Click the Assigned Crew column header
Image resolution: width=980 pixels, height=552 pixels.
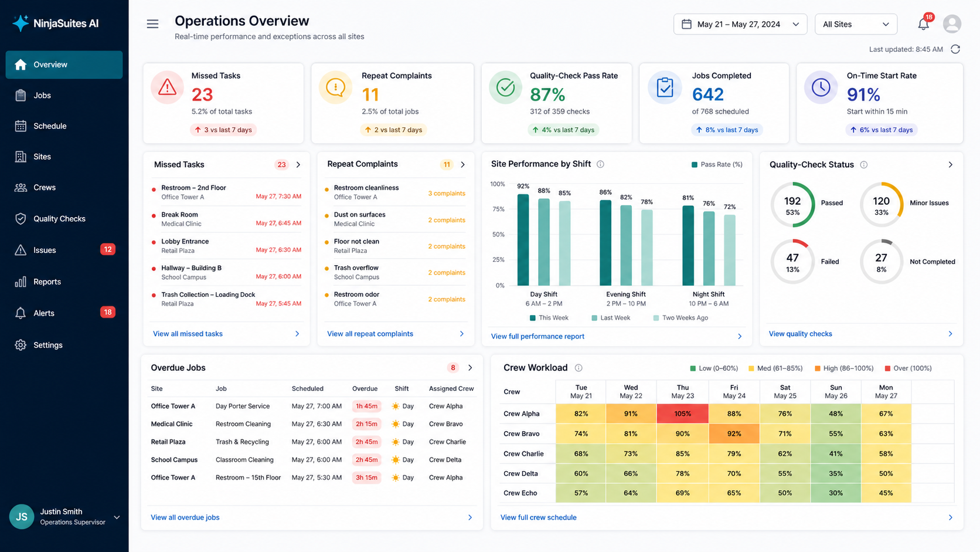point(451,388)
